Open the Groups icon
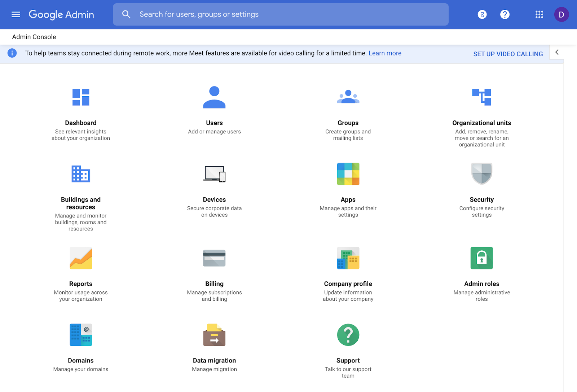This screenshot has width=577, height=392. [348, 97]
